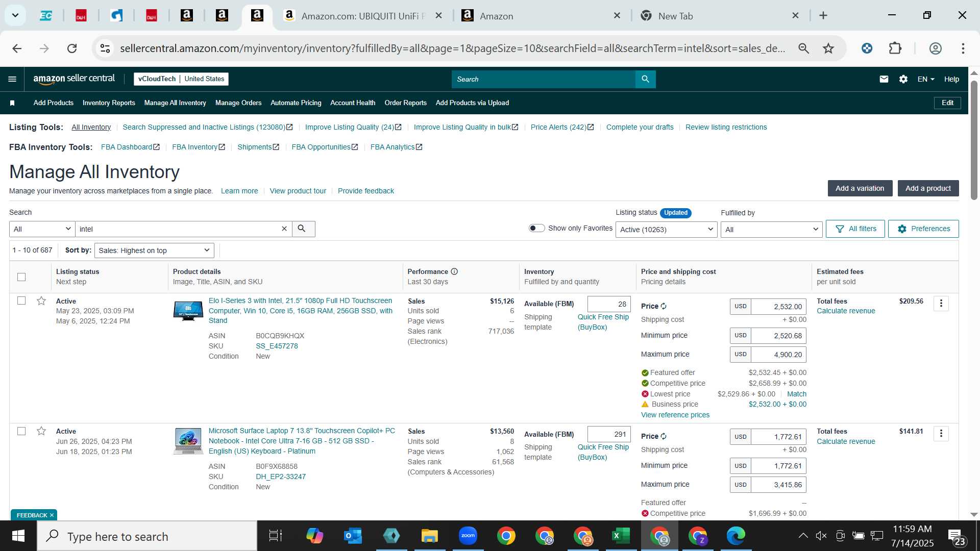
Task: Refresh the Surface Laptop price icon
Action: tap(664, 436)
